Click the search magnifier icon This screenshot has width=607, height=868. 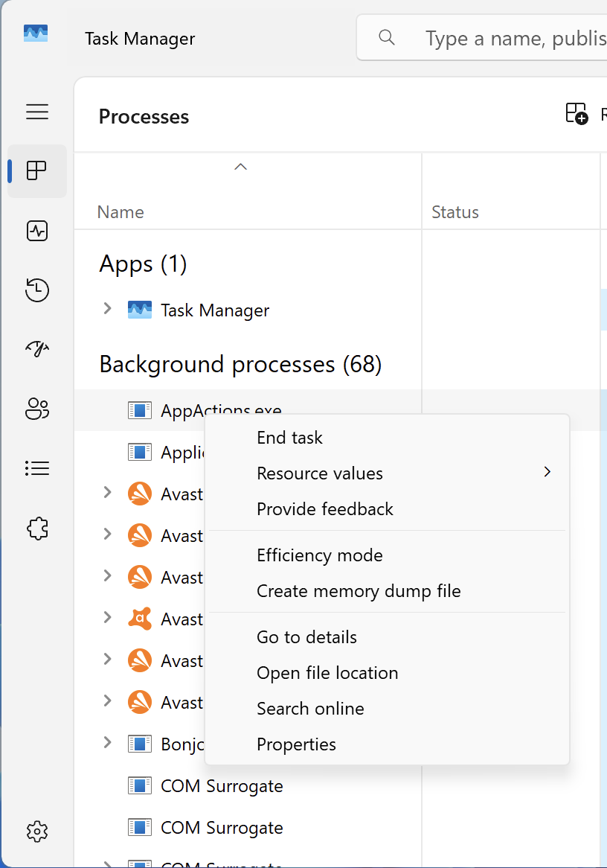(387, 38)
